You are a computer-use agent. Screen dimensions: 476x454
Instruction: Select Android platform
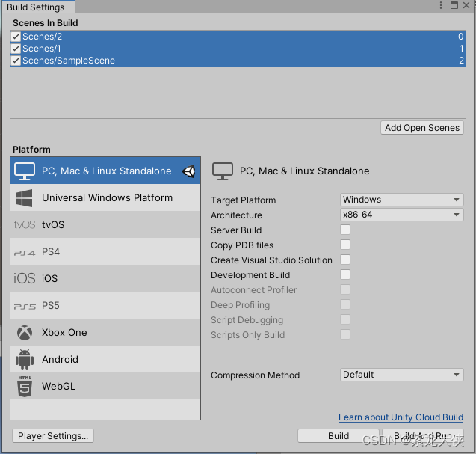click(105, 359)
